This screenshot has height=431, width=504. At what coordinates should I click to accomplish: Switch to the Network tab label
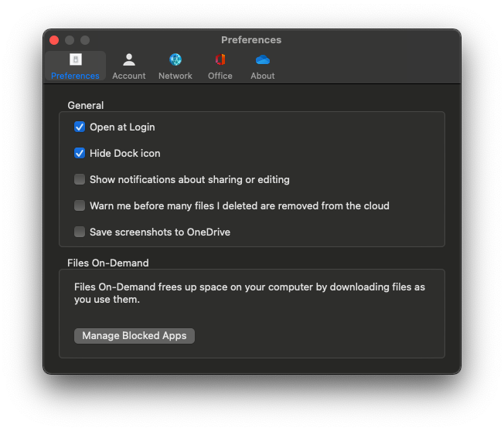[x=175, y=76]
